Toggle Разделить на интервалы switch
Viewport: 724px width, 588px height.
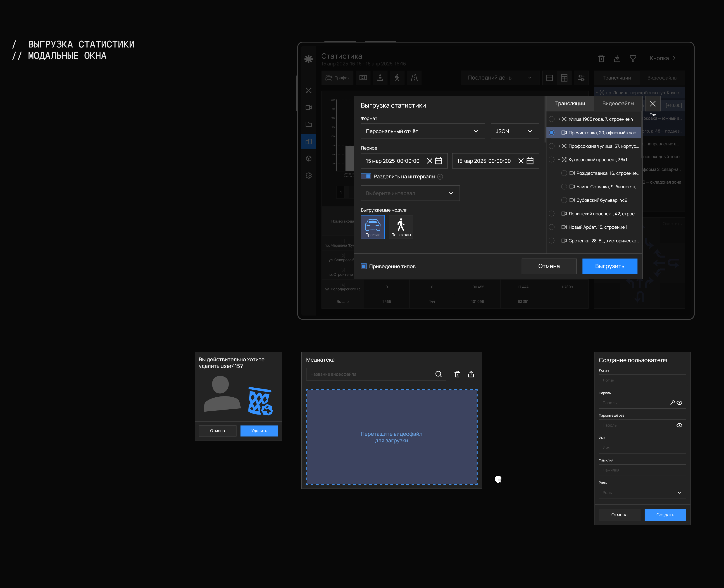pos(366,176)
